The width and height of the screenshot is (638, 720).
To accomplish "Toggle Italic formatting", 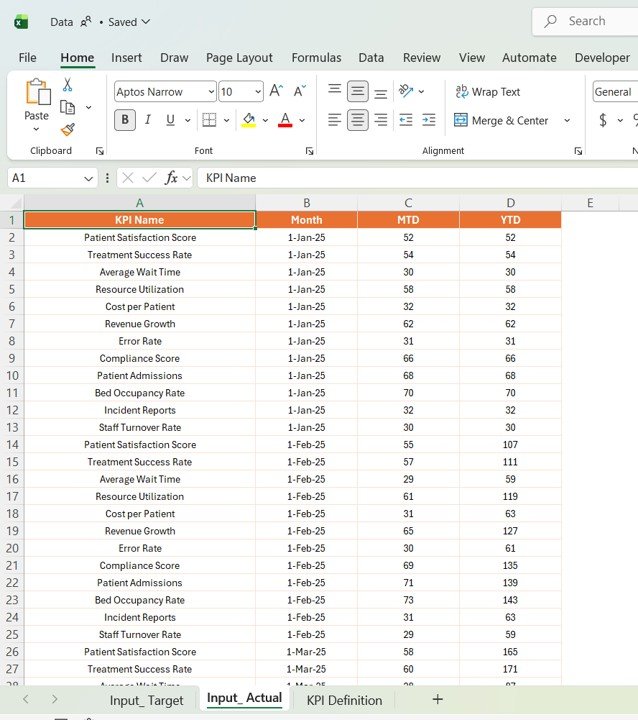I will coord(148,120).
